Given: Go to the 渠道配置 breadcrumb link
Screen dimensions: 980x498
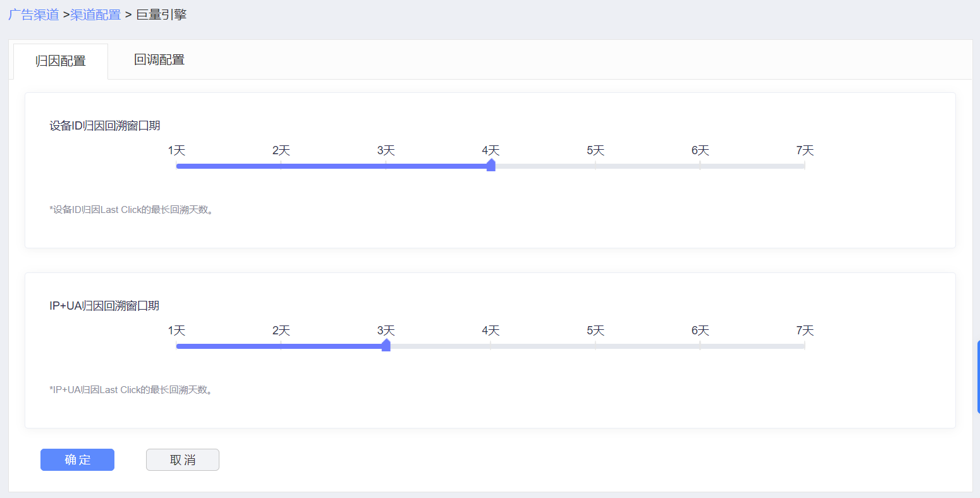Looking at the screenshot, I should point(95,15).
